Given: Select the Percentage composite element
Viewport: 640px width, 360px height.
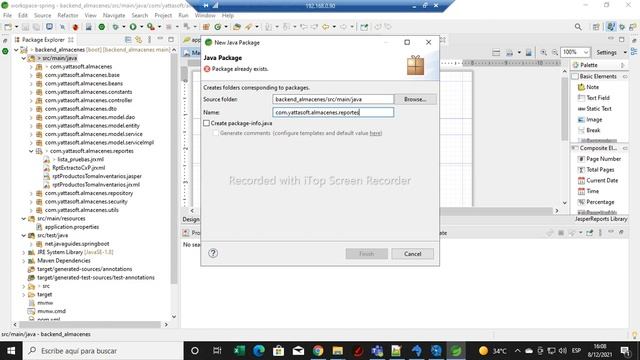Looking at the screenshot, I should 596,202.
